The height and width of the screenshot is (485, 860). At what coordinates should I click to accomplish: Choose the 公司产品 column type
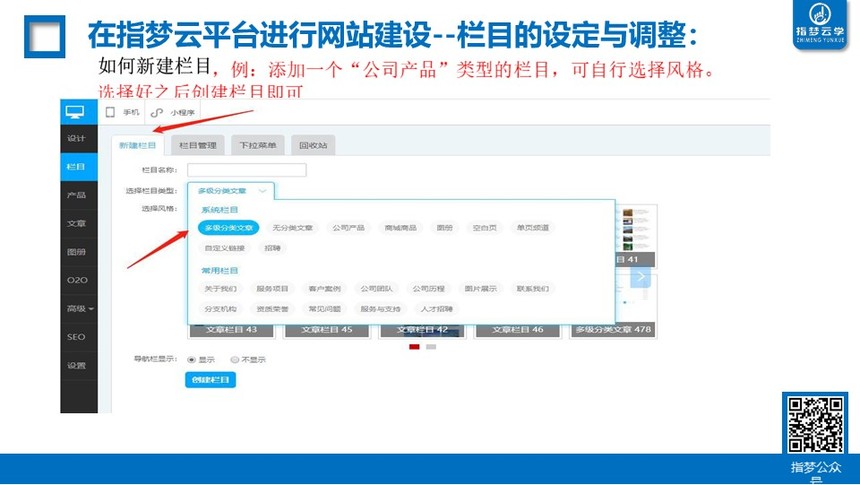point(348,228)
